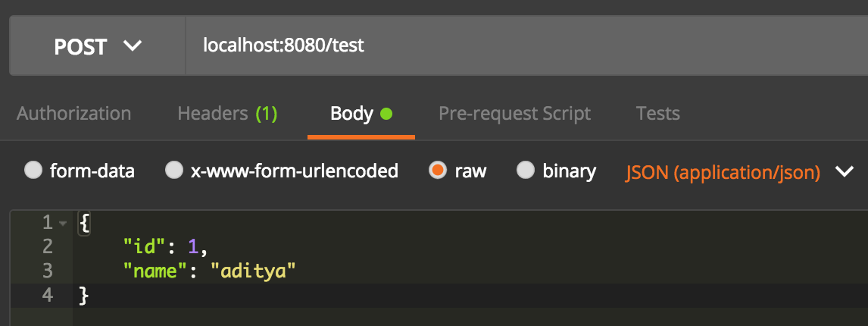Go to the Pre-request Script tab
This screenshot has width=868, height=326.
point(514,114)
